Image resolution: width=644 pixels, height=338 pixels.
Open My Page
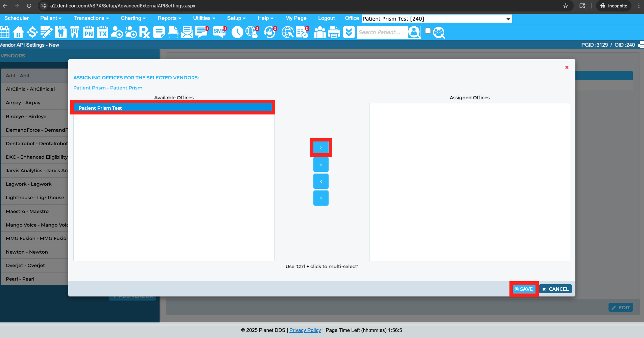[296, 18]
